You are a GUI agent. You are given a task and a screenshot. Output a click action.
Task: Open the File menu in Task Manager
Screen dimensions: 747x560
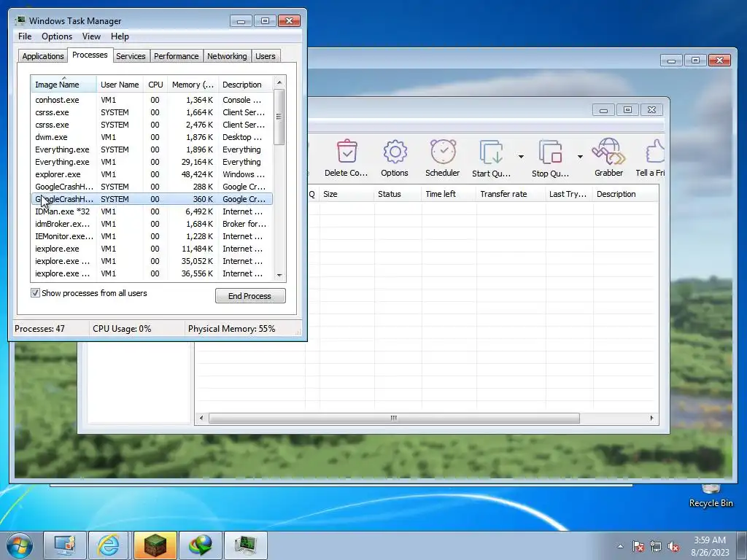tap(25, 36)
